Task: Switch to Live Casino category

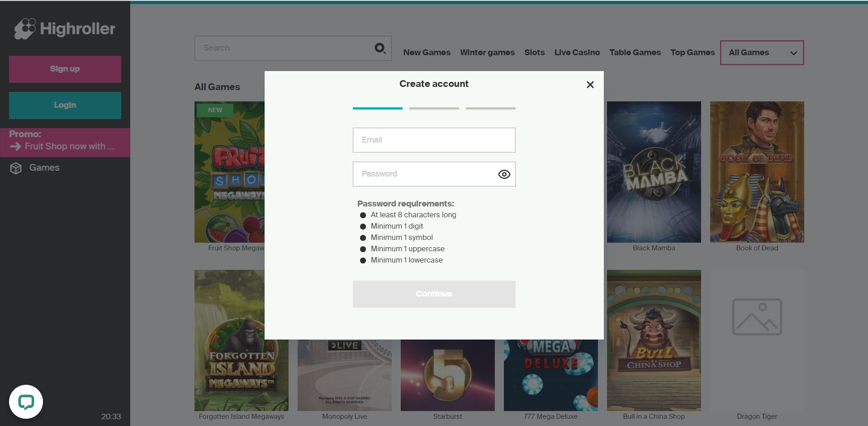Action: pos(577,53)
